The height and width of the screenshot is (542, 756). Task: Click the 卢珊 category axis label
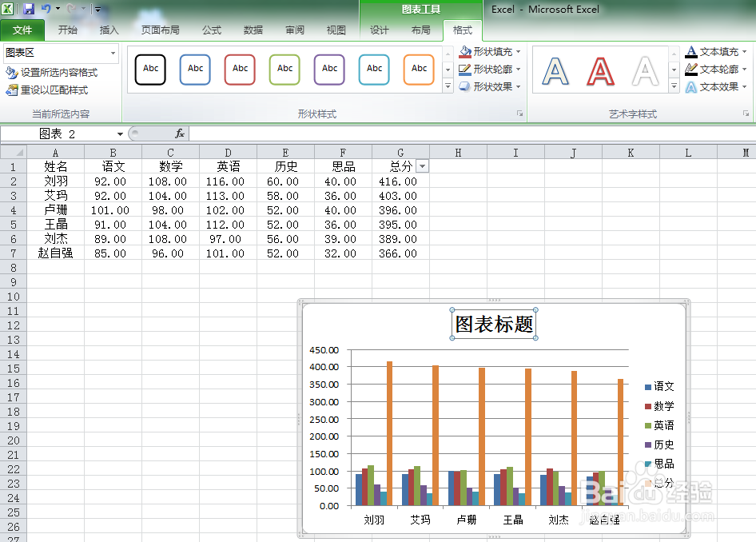tap(466, 520)
